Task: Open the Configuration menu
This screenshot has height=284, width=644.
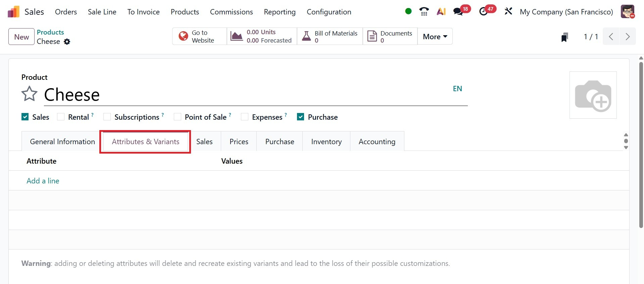Action: 329,12
